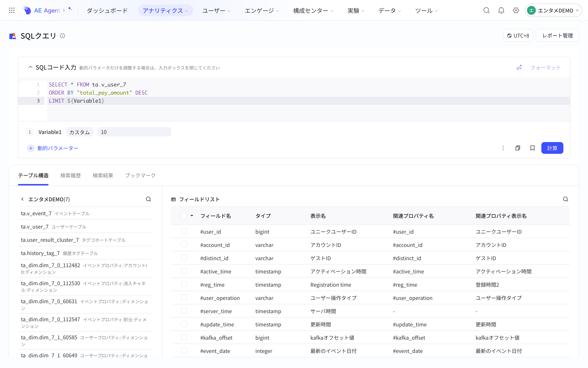Check the #account_id field row
The image size is (588, 368).
click(x=184, y=245)
